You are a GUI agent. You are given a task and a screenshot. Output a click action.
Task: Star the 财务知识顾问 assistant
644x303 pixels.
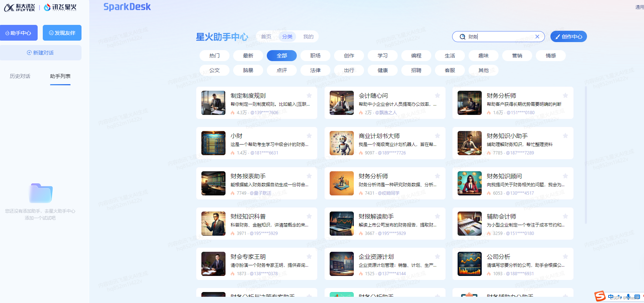point(565,176)
